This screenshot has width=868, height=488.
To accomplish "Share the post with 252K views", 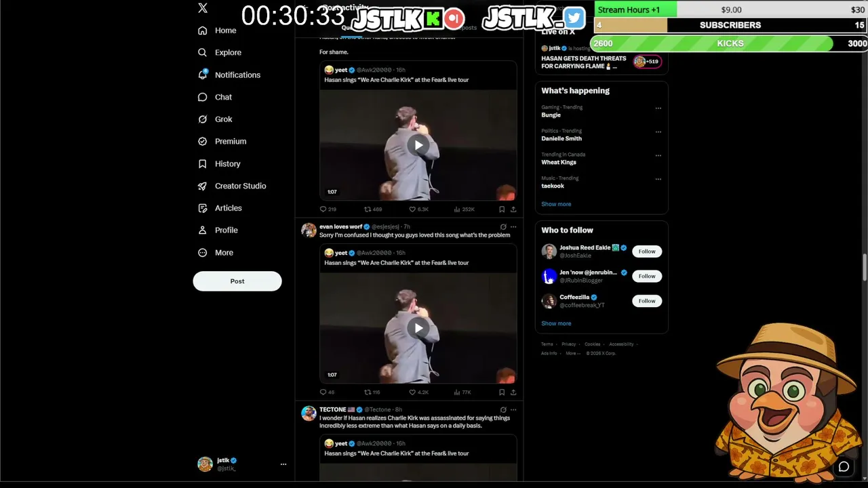I will click(513, 209).
